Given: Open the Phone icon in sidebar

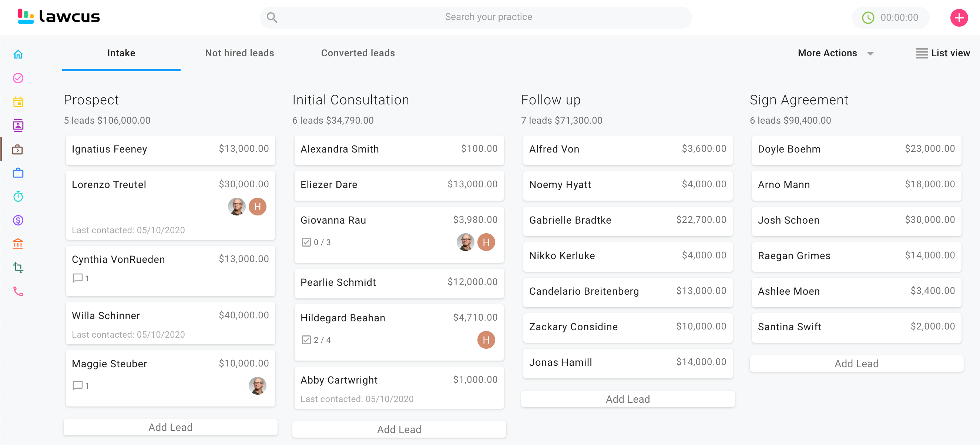Looking at the screenshot, I should click(x=18, y=291).
